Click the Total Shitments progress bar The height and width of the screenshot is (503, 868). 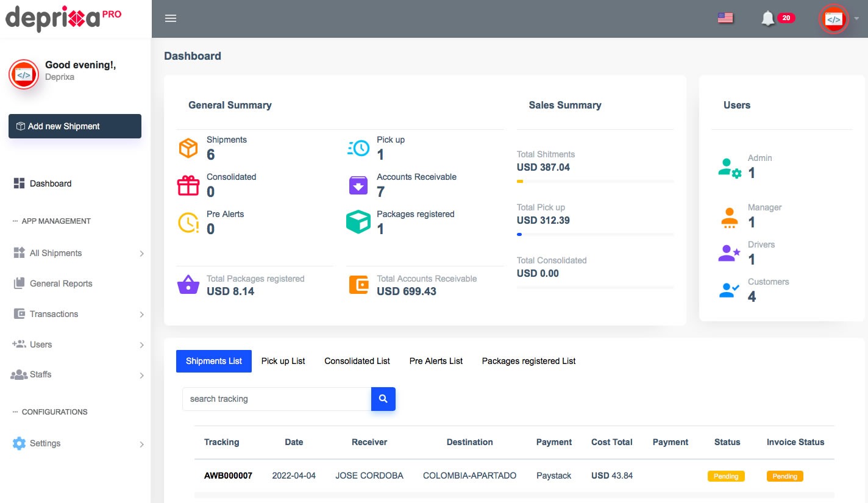(x=595, y=182)
